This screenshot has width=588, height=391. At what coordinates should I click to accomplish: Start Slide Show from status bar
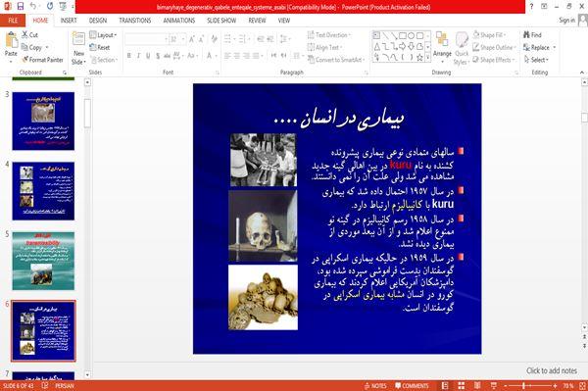[494, 385]
